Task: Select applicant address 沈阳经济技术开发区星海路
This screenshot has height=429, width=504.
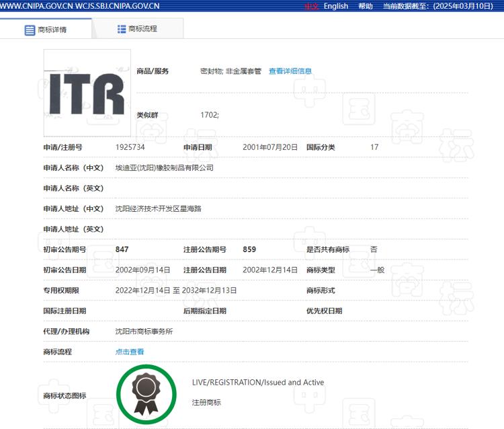Action: tap(158, 208)
